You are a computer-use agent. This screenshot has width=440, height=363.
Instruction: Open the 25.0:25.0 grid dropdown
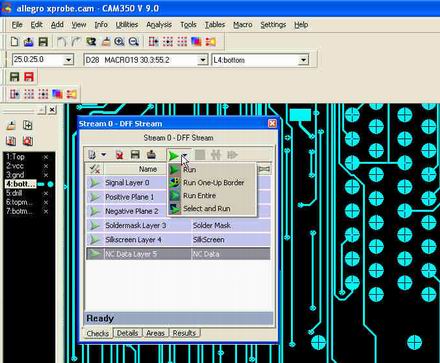tap(68, 60)
